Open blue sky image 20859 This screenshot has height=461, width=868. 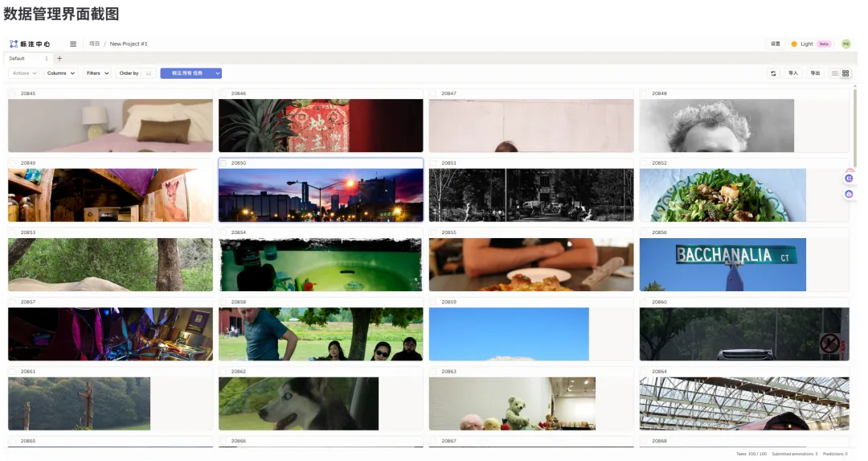509,334
